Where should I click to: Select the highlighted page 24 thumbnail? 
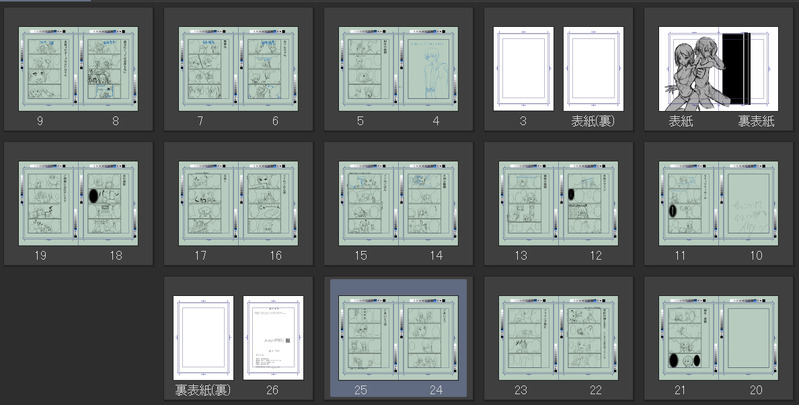pyautogui.click(x=428, y=338)
